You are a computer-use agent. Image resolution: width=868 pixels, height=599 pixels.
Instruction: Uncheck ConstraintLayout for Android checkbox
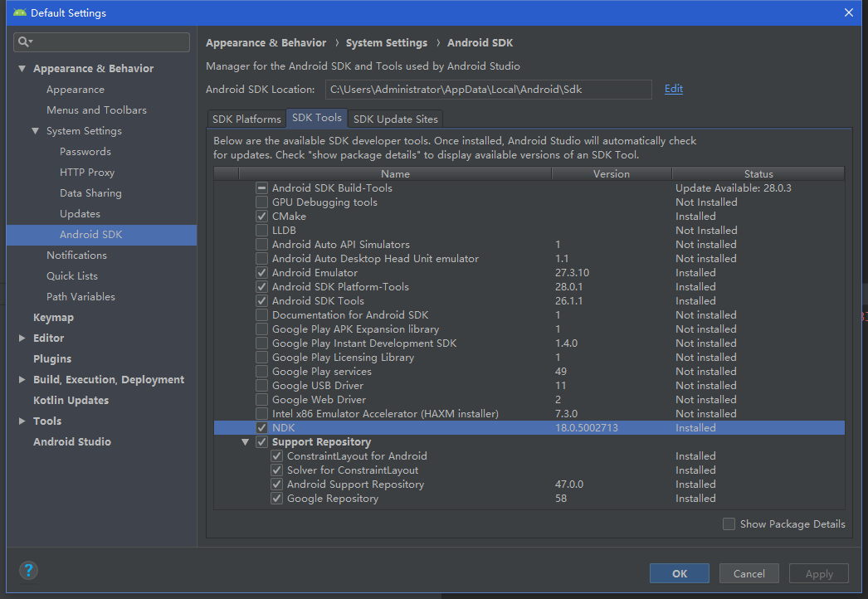point(277,456)
